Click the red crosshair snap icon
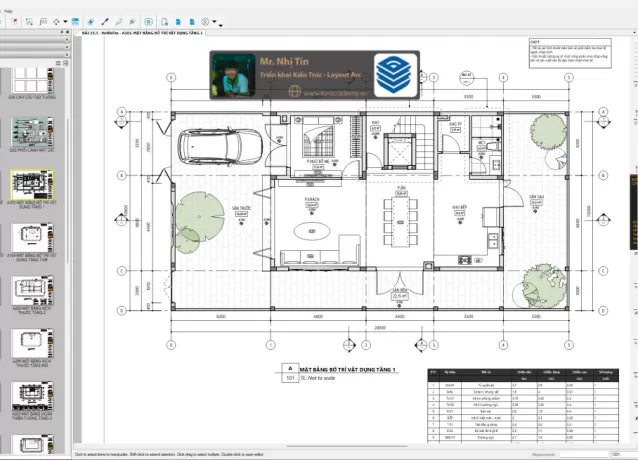This screenshot has width=638, height=460. point(56,22)
